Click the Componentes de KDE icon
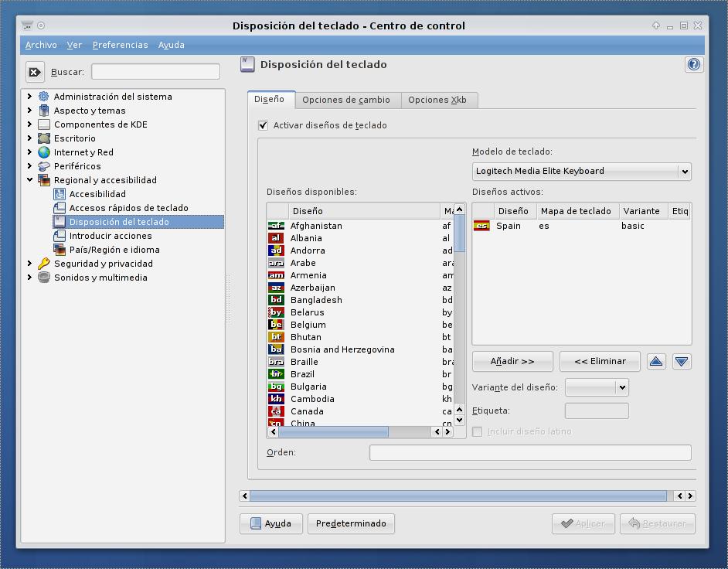This screenshot has width=728, height=569. [43, 124]
